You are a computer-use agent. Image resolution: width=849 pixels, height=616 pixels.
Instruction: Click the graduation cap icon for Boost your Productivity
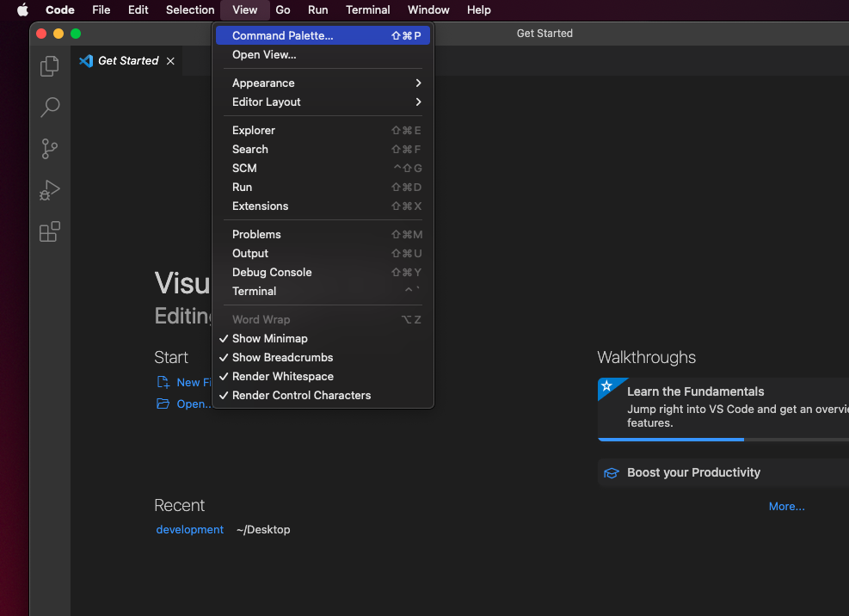pos(612,473)
